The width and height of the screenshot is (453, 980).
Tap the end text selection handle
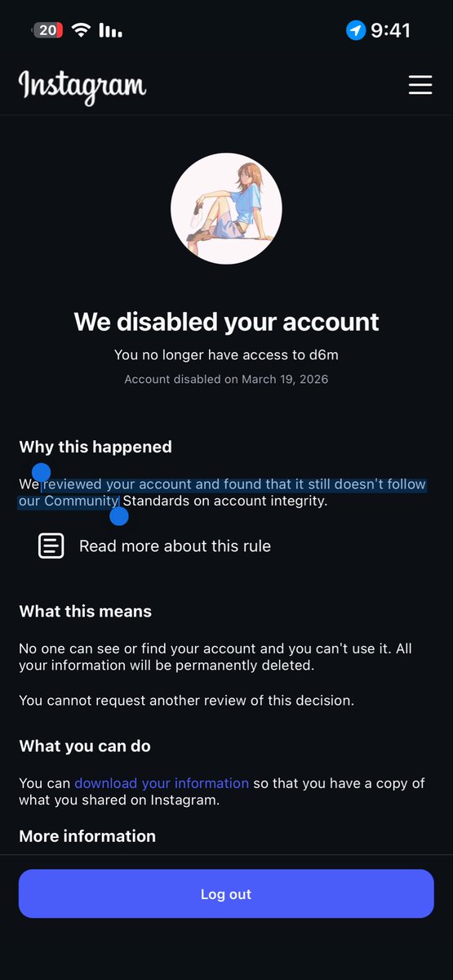click(x=119, y=516)
